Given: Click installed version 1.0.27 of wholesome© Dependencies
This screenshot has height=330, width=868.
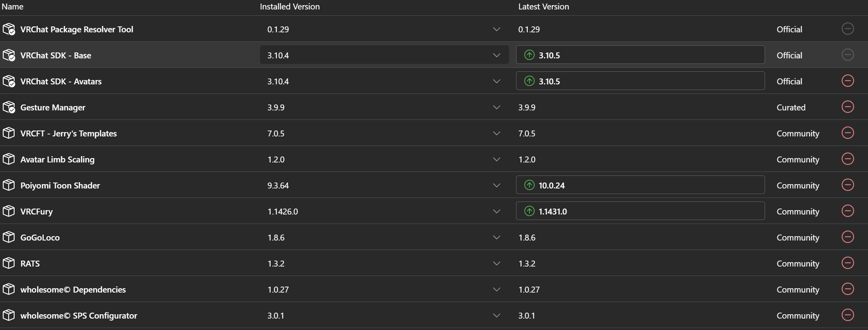Looking at the screenshot, I should pyautogui.click(x=278, y=289).
